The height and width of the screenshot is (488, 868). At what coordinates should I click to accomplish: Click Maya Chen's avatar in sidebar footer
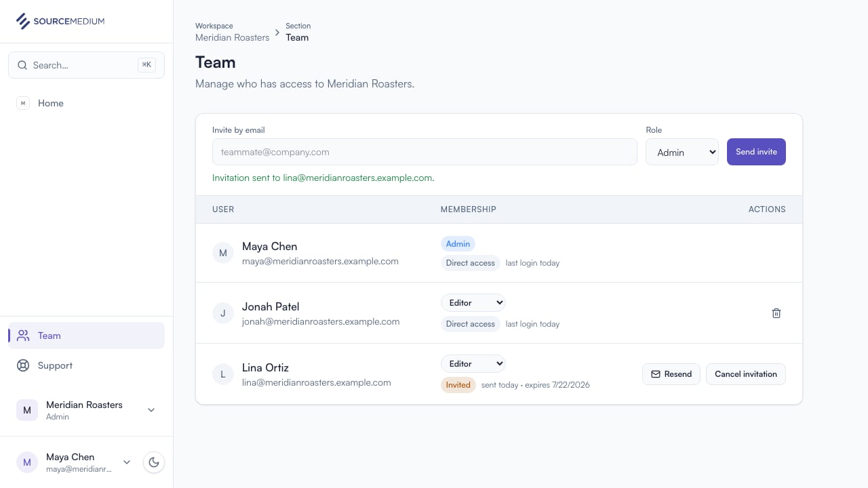[27, 462]
